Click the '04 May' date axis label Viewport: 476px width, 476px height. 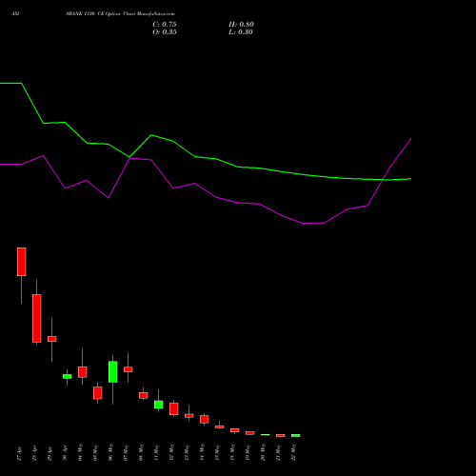(80, 452)
